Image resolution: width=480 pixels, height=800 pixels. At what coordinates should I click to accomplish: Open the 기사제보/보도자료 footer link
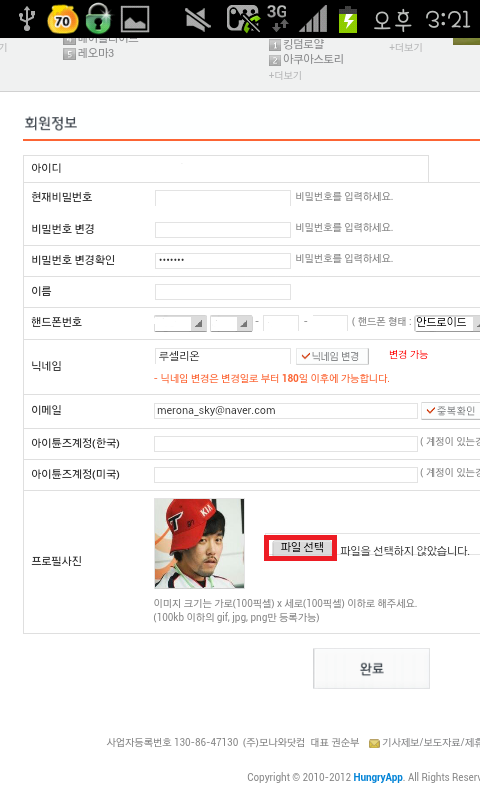[431, 742]
